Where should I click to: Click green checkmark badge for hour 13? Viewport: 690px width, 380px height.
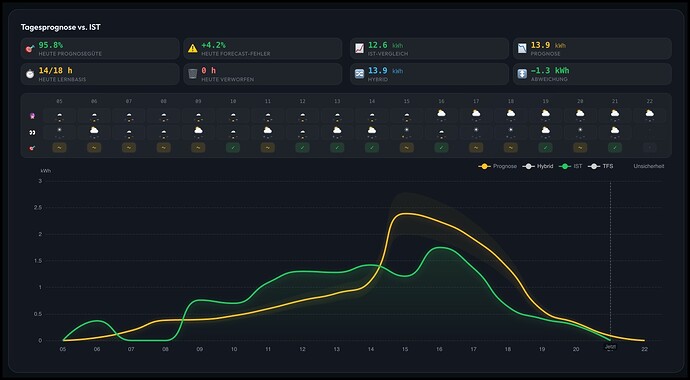(337, 148)
